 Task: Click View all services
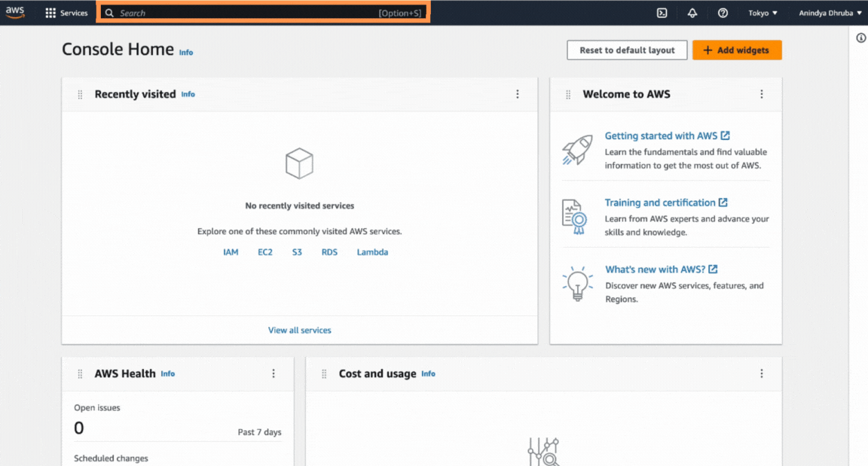point(299,330)
